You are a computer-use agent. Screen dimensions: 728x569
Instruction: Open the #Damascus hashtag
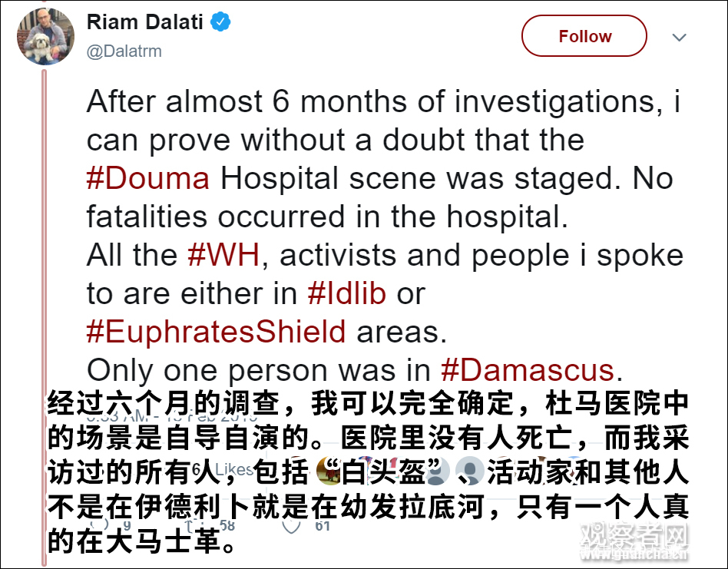(x=528, y=371)
